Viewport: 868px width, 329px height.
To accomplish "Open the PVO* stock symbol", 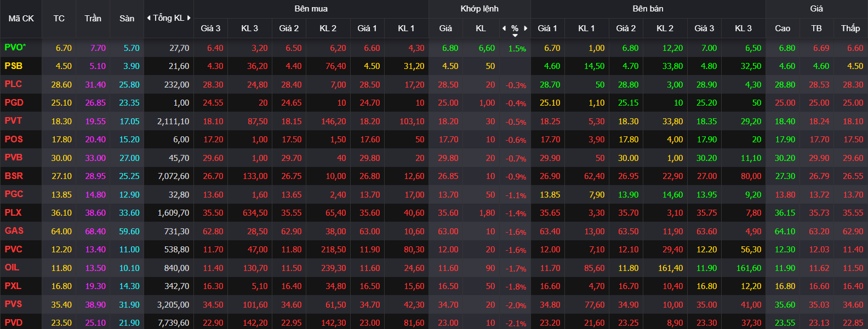I will pyautogui.click(x=15, y=48).
